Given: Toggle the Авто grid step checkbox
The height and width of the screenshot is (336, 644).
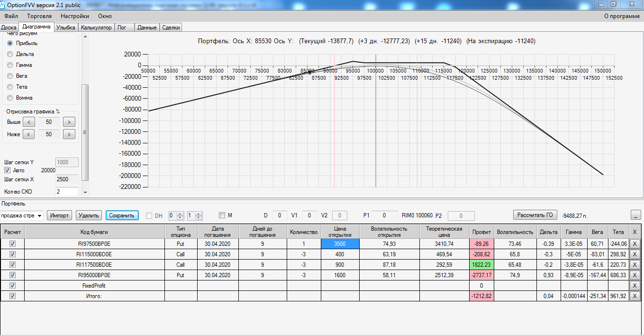Looking at the screenshot, I should coord(7,170).
